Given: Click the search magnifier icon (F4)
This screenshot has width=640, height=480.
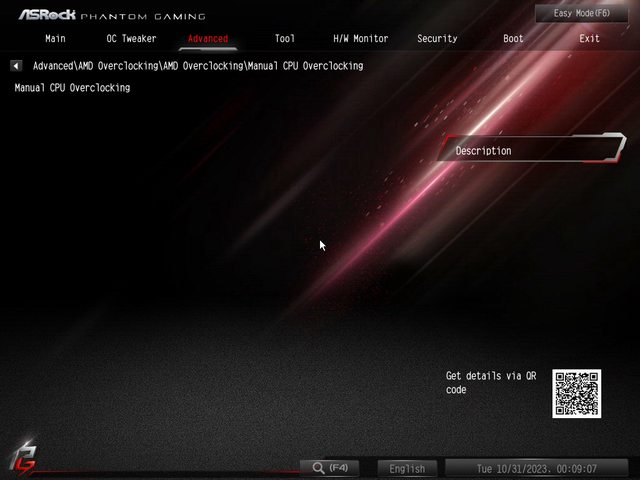Looking at the screenshot, I should coord(318,468).
